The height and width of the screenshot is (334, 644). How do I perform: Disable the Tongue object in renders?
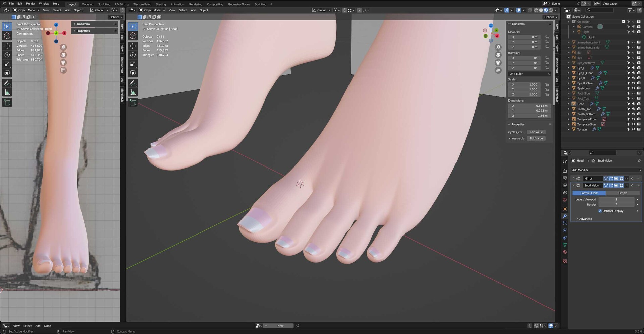(x=639, y=129)
